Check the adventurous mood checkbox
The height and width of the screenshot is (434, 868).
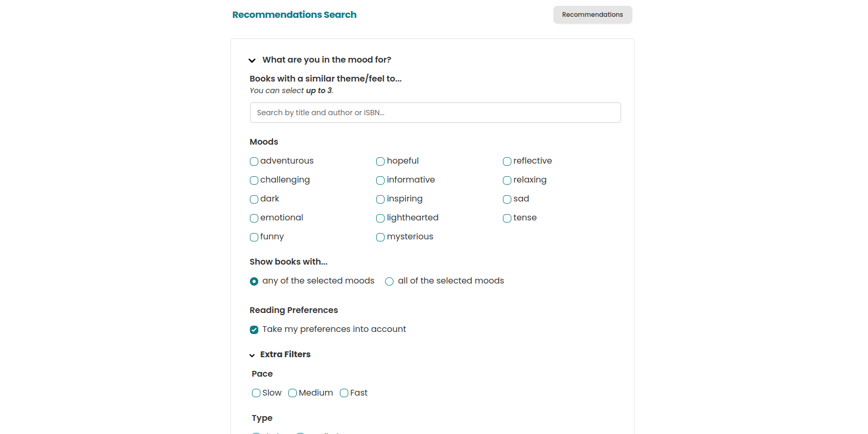pyautogui.click(x=254, y=162)
